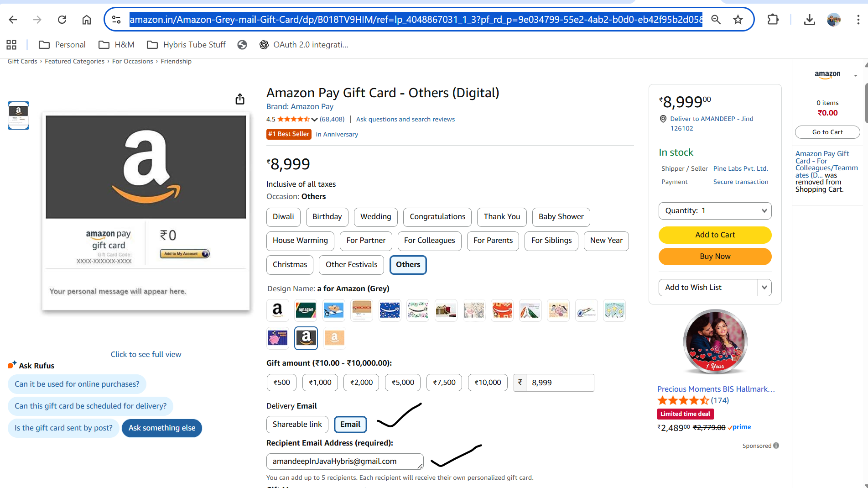This screenshot has height=488, width=868.
Task: Click the browser Home icon
Action: tap(86, 20)
